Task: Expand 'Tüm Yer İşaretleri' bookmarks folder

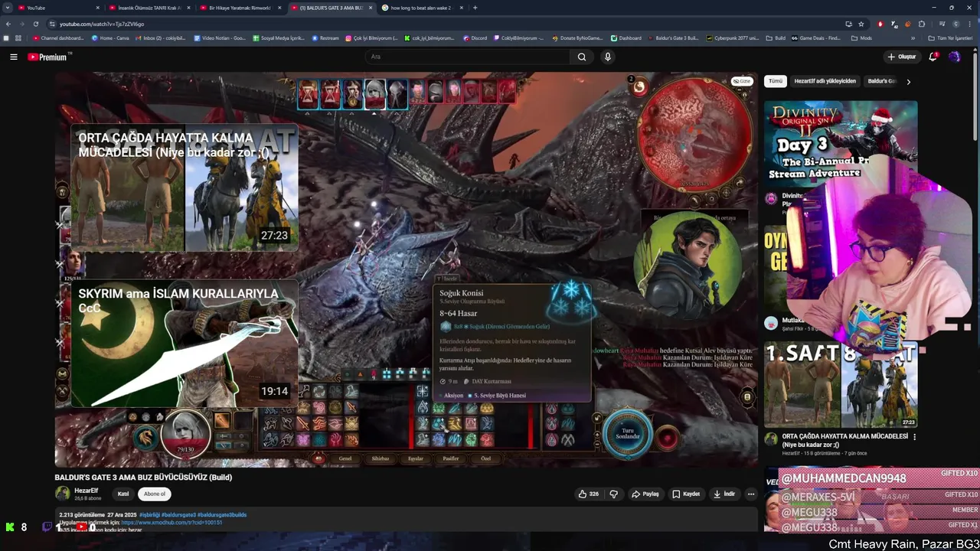Action: click(949, 37)
